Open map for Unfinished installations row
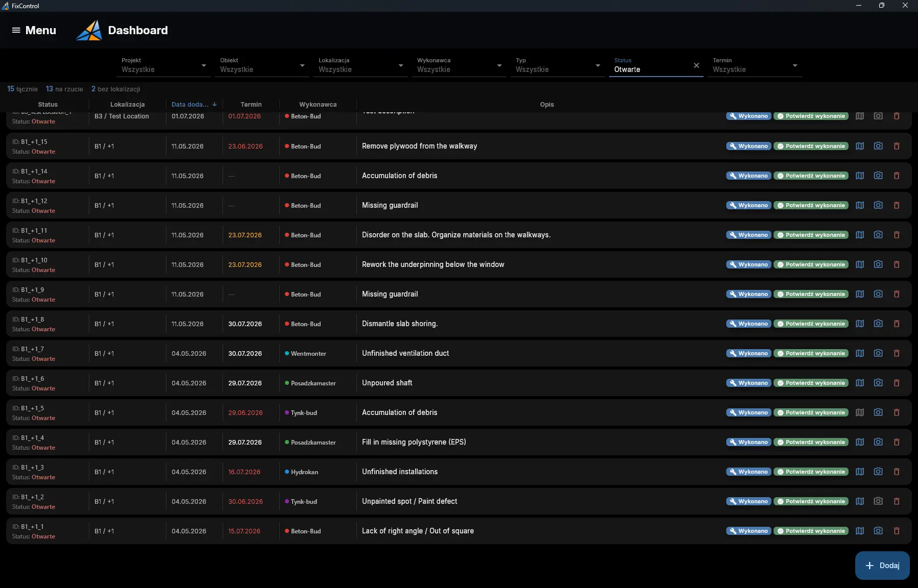 pos(860,472)
